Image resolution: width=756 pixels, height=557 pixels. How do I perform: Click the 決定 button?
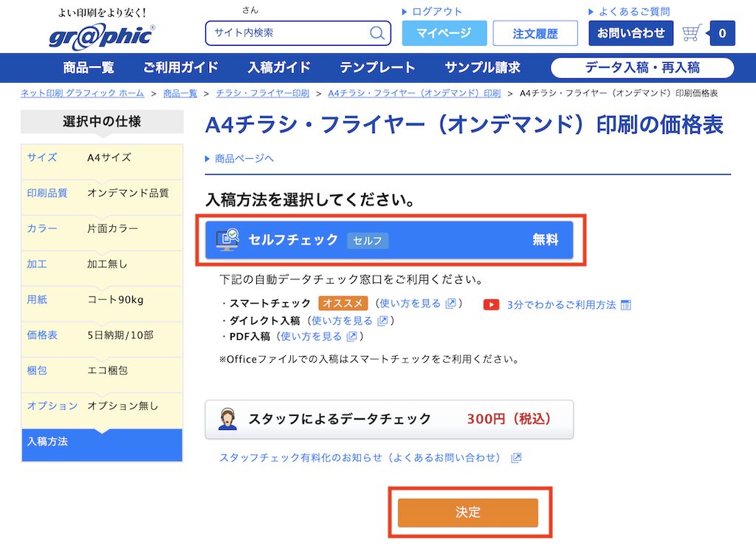(x=468, y=511)
